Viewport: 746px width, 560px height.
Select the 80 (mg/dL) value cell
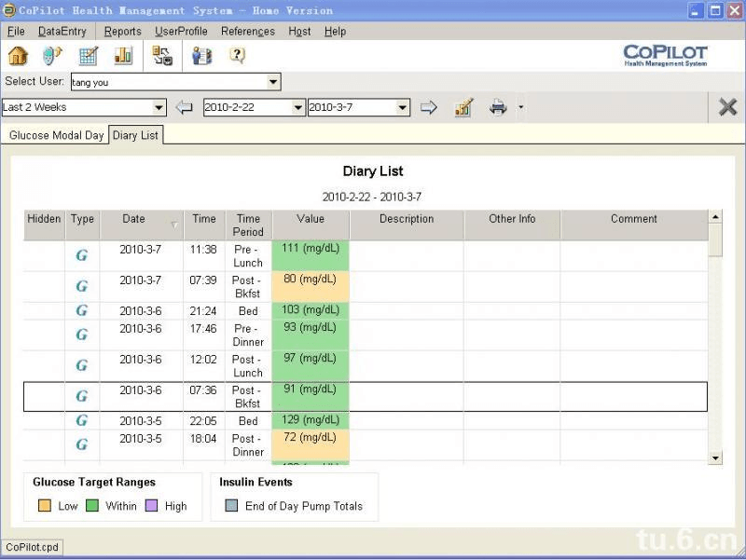point(311,287)
